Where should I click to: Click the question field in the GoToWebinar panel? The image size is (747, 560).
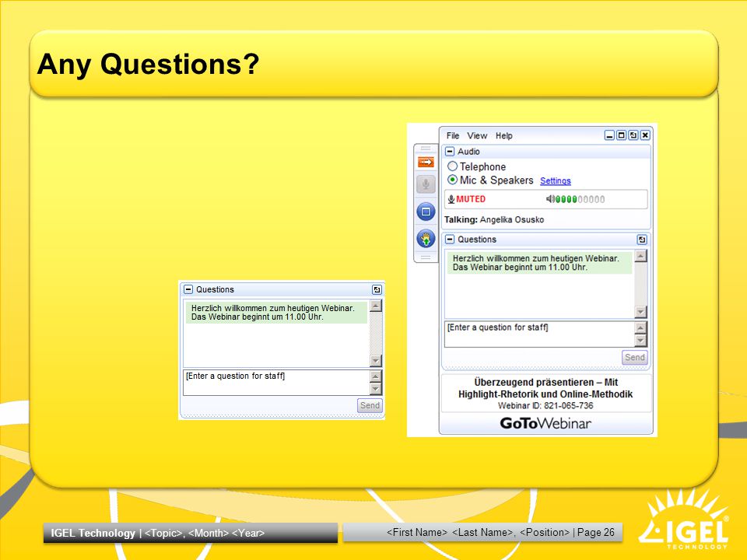pyautogui.click(x=539, y=334)
